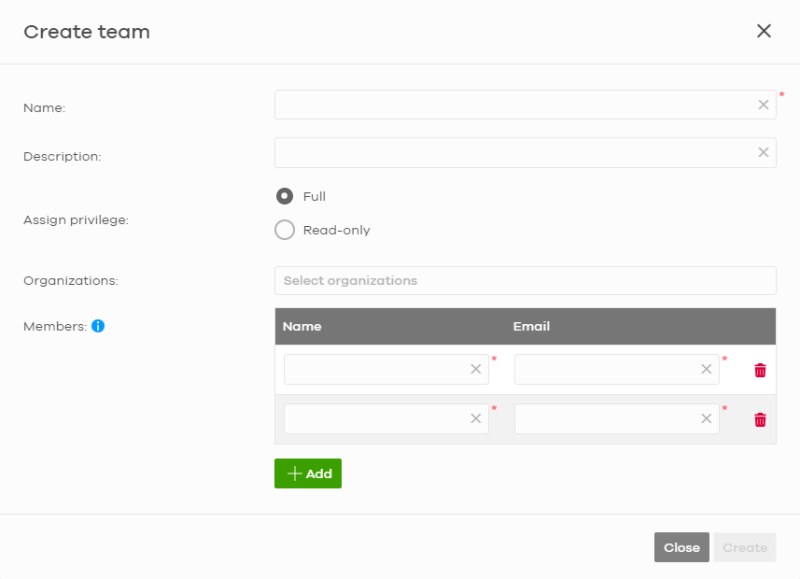Image resolution: width=800 pixels, height=579 pixels.
Task: Click the Create button
Action: point(745,547)
